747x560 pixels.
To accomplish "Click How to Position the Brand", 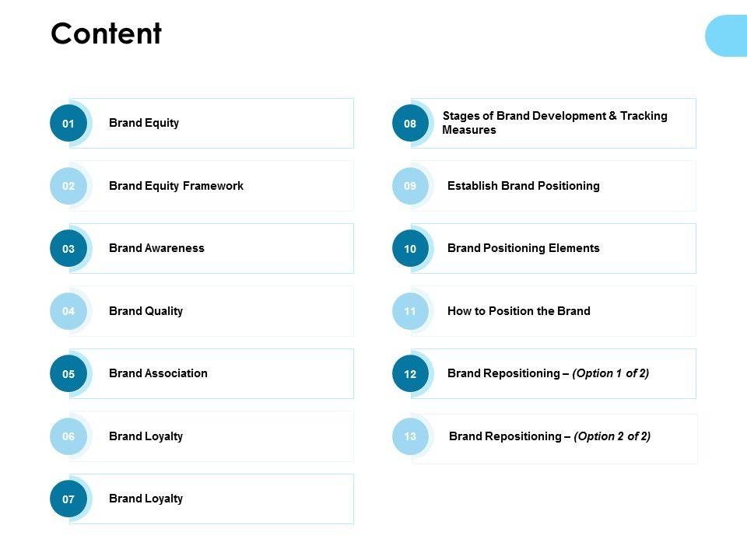I will (518, 311).
